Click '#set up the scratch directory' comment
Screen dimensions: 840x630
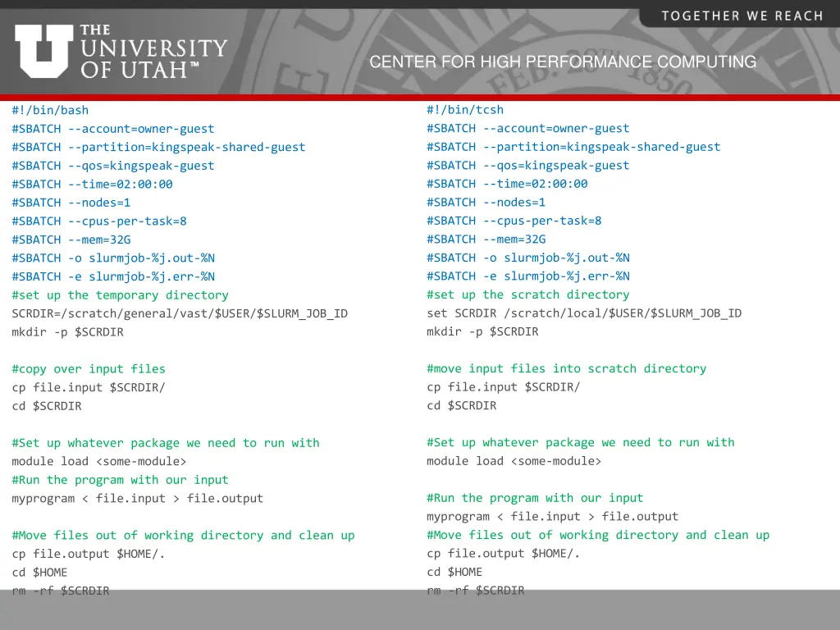coord(527,294)
